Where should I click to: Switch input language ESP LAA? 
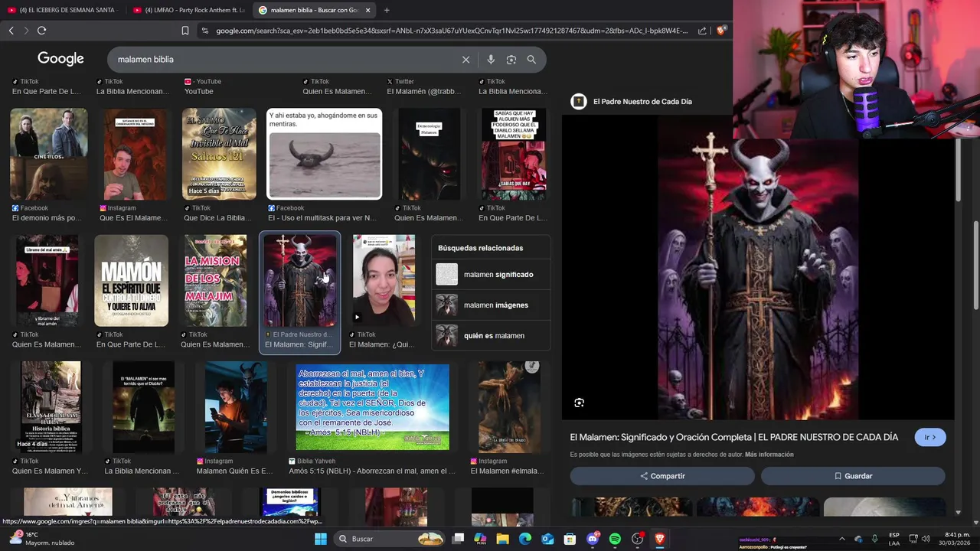click(x=894, y=539)
